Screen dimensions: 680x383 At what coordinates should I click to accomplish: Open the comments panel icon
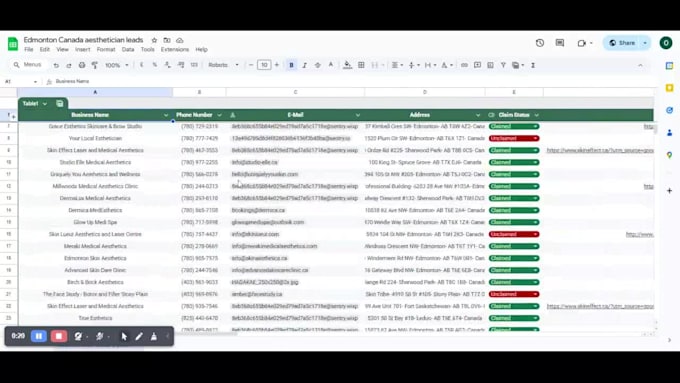560,43
